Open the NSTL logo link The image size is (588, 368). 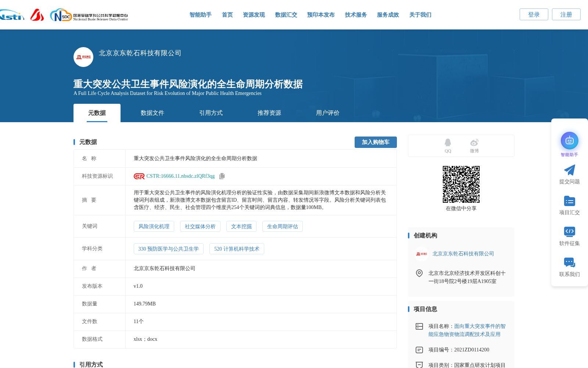(x=12, y=15)
